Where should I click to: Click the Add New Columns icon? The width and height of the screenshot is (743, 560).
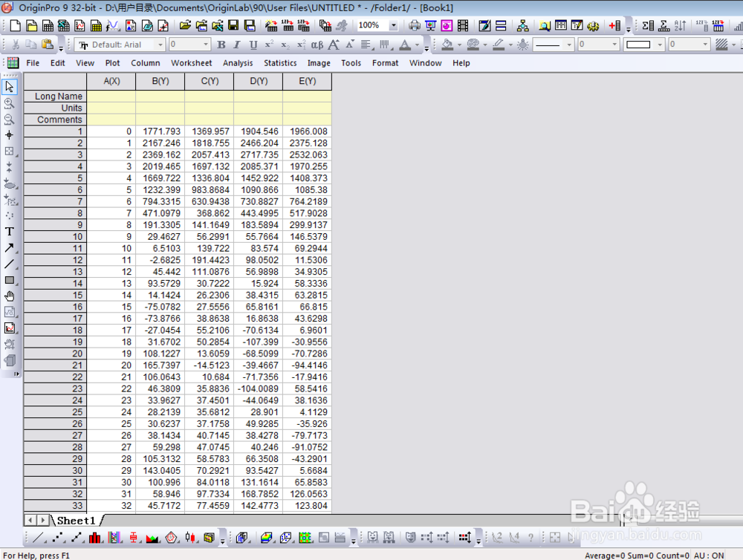coord(615,25)
